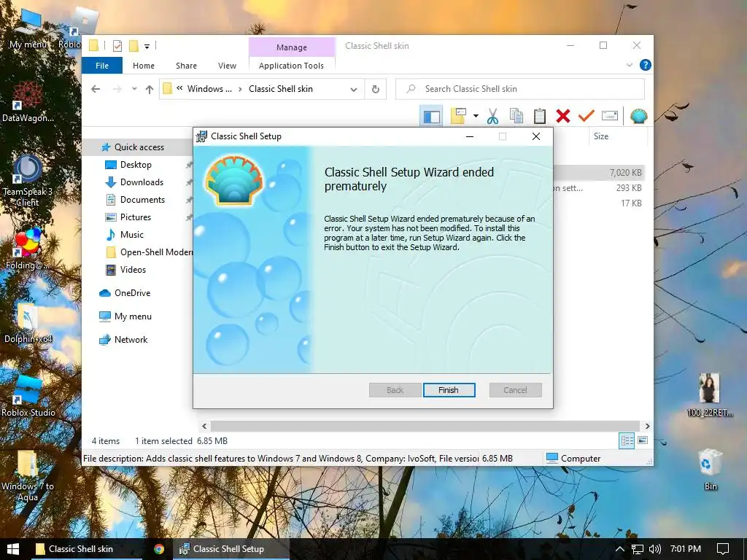Open the volume speaker tray icon
This screenshot has width=747, height=560.
click(655, 549)
